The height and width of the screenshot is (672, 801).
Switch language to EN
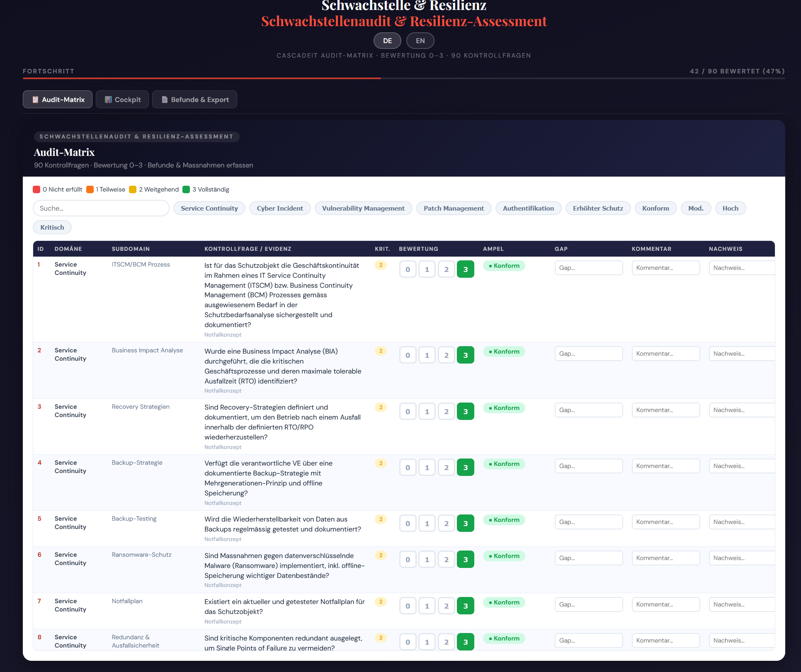420,41
